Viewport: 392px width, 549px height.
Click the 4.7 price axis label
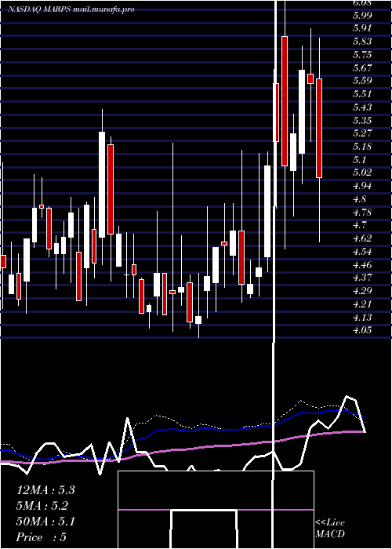click(x=359, y=225)
